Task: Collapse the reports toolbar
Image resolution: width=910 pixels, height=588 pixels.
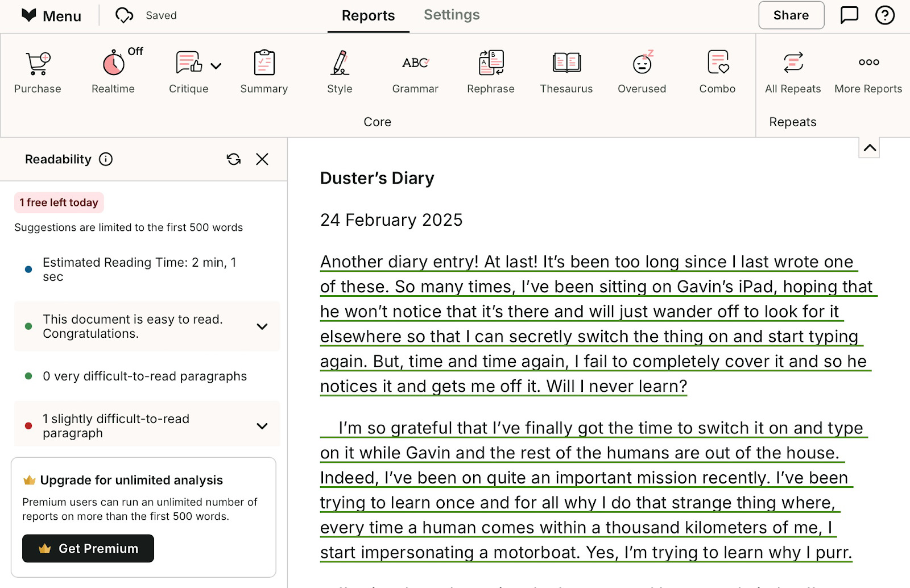Action: tap(869, 147)
